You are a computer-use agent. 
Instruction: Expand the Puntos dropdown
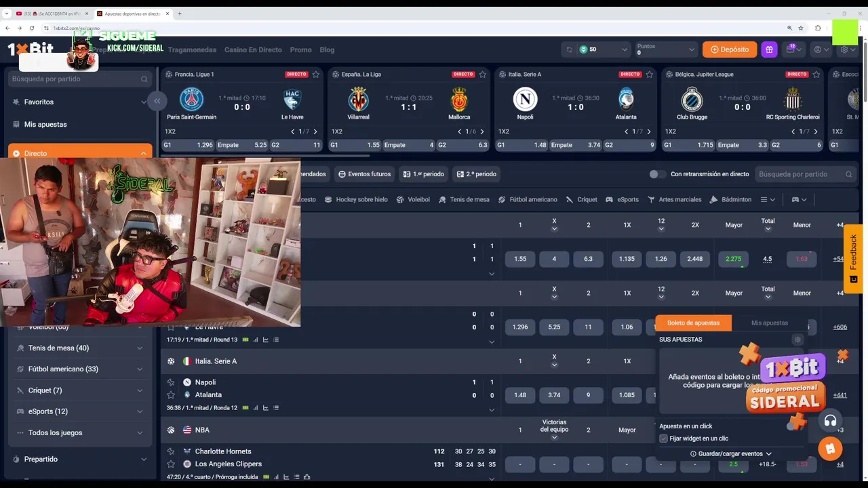tap(666, 49)
